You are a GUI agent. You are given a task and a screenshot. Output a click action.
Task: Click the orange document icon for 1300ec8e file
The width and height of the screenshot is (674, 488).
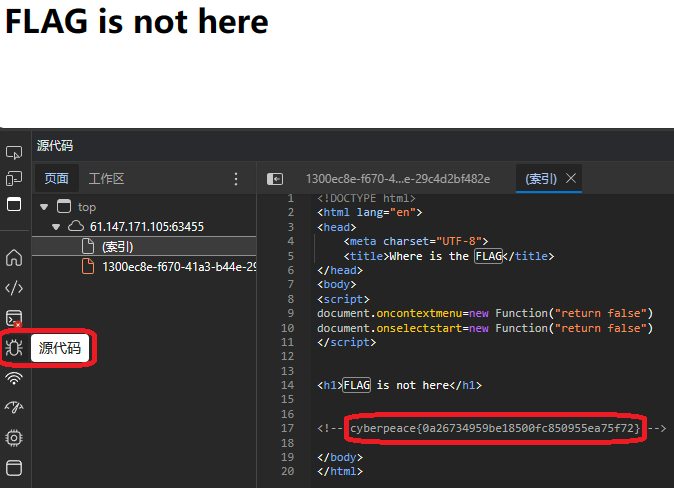(88, 267)
